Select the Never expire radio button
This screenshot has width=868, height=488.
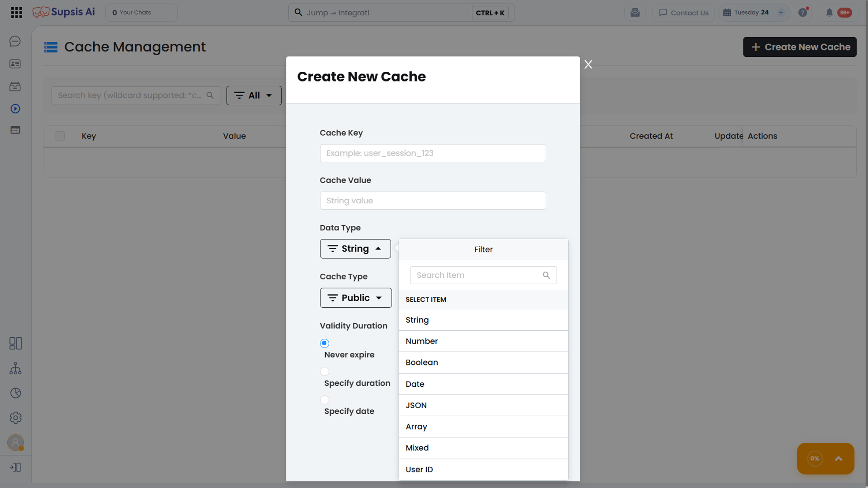(324, 343)
